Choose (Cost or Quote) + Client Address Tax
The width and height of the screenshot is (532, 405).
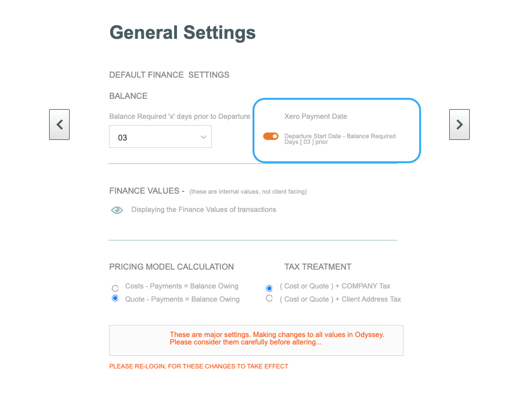point(269,298)
